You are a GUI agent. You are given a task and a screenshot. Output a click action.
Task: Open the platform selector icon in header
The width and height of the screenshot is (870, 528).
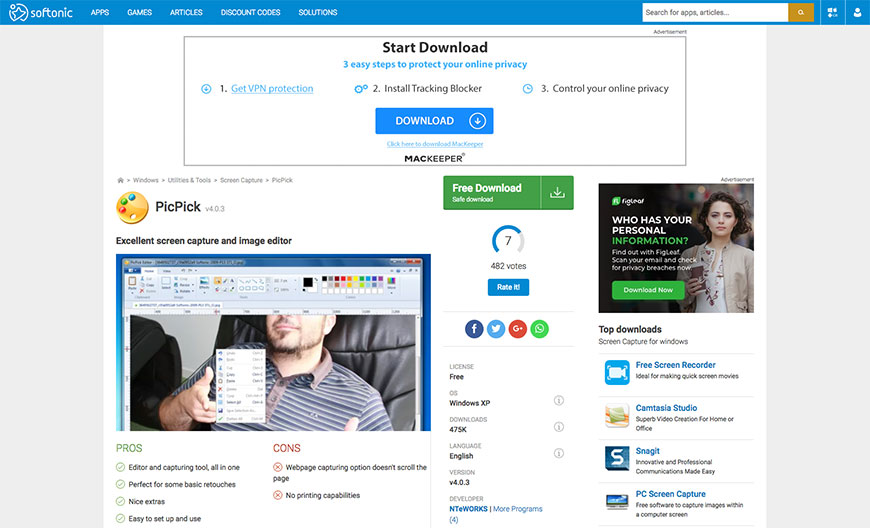coord(832,13)
